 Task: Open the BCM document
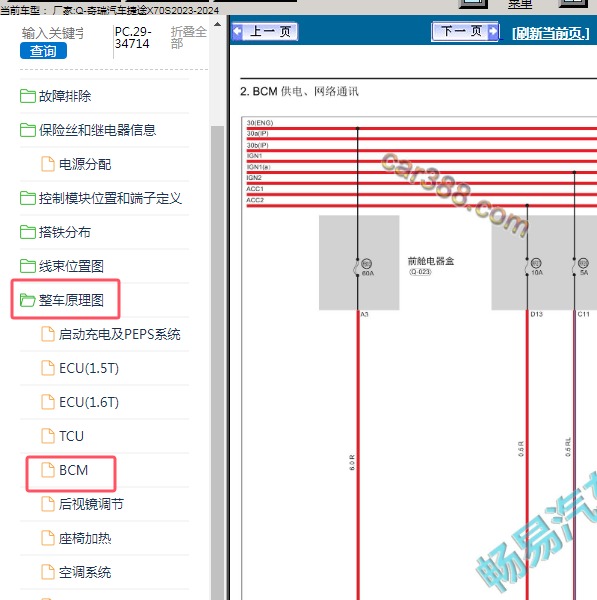pyautogui.click(x=65, y=470)
